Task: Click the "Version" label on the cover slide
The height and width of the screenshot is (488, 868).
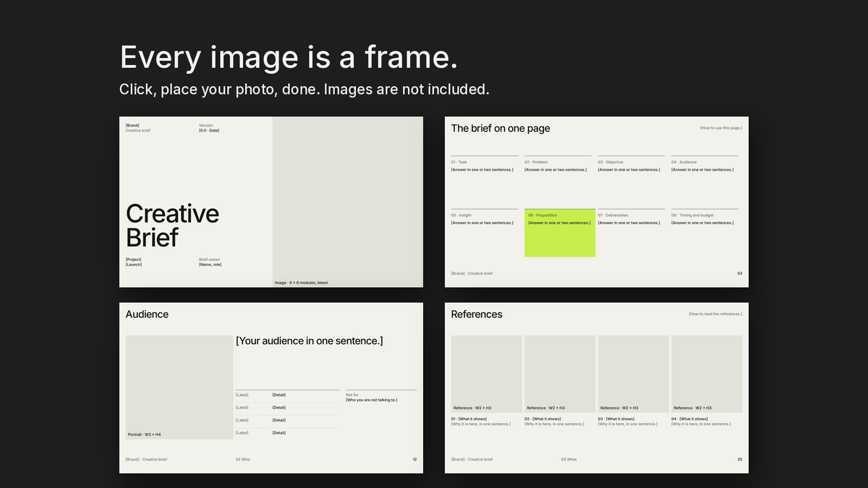Action: pyautogui.click(x=206, y=125)
